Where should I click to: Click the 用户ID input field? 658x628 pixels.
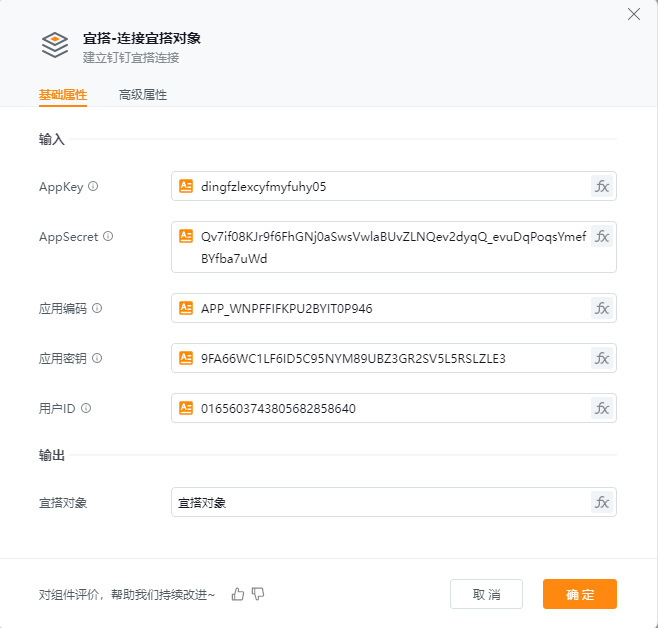[x=394, y=408]
